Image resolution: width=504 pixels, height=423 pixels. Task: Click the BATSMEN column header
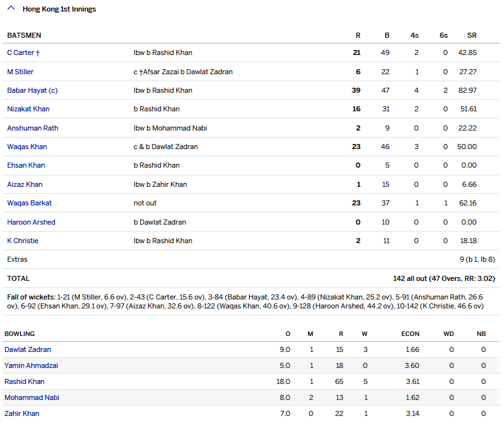point(23,35)
